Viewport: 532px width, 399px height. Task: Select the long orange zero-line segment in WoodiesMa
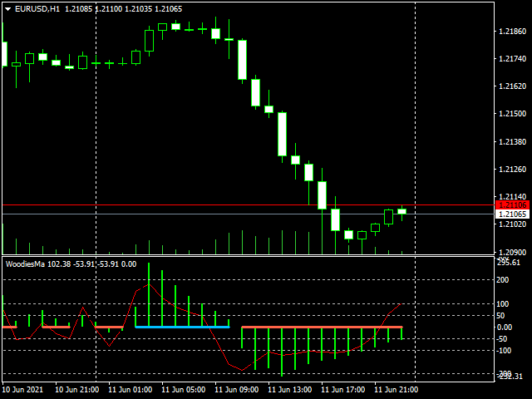pos(322,327)
